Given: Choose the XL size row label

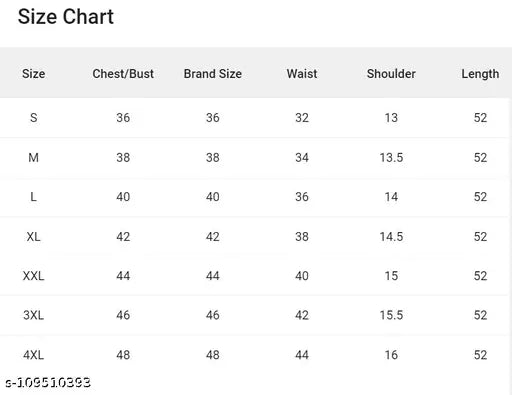Looking at the screenshot, I should (x=33, y=237).
